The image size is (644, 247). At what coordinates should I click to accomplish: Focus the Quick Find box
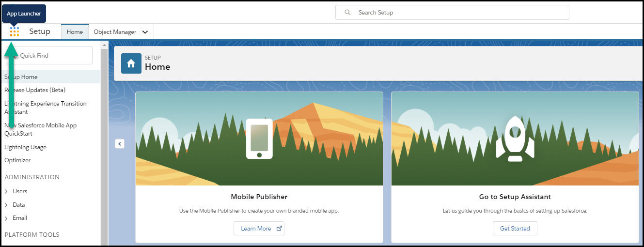point(49,55)
